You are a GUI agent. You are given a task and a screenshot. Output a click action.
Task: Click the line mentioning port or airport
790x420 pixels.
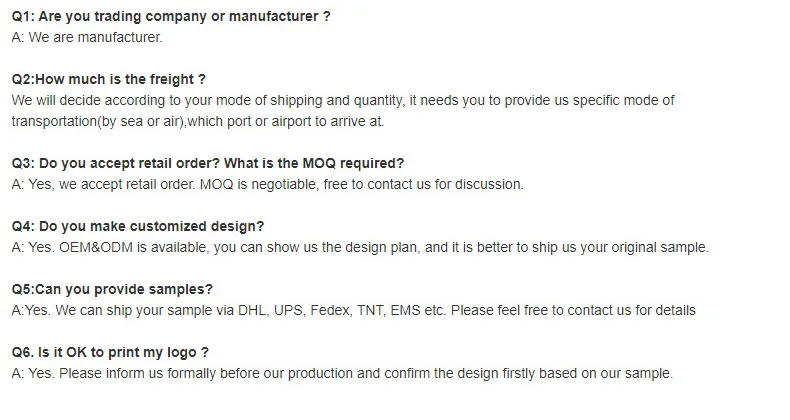click(x=197, y=121)
